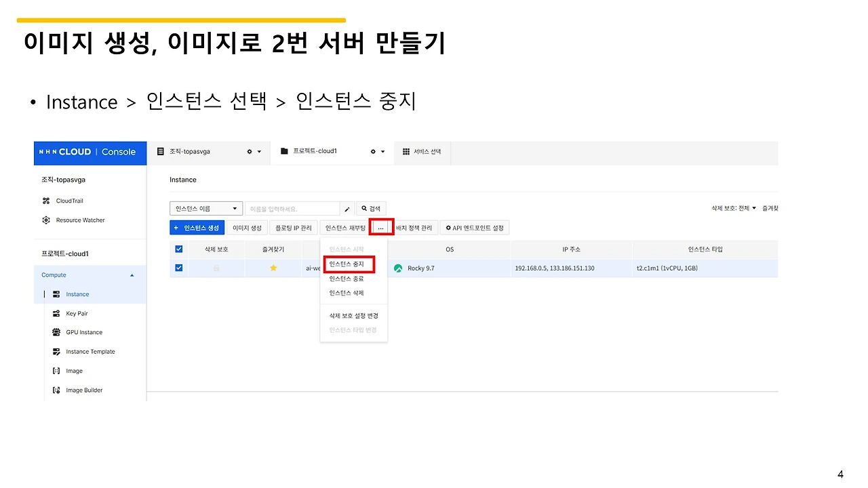Click the pencil edit icon beside the search field
This screenshot has width=868, height=488.
(x=347, y=209)
